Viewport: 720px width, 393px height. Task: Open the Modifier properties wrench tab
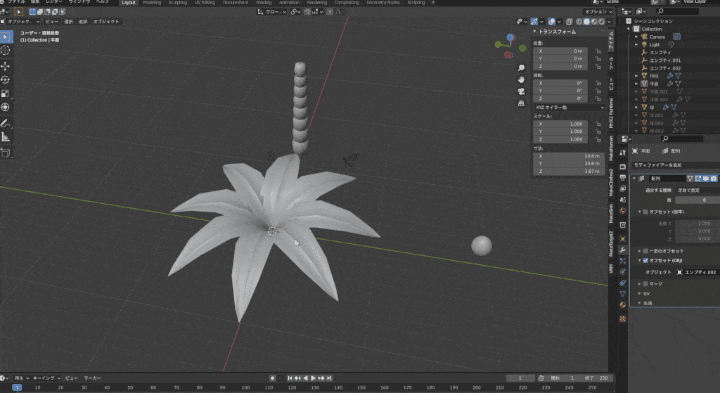tap(623, 250)
